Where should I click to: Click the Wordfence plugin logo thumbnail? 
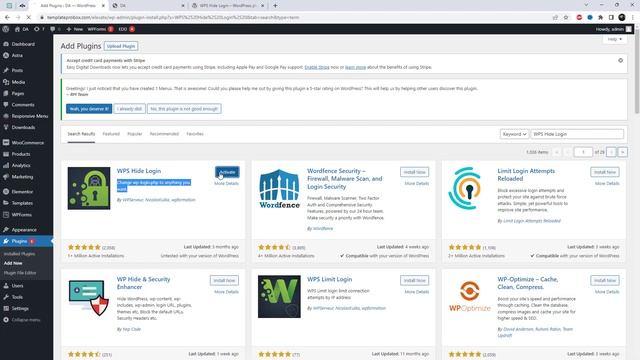click(x=279, y=188)
